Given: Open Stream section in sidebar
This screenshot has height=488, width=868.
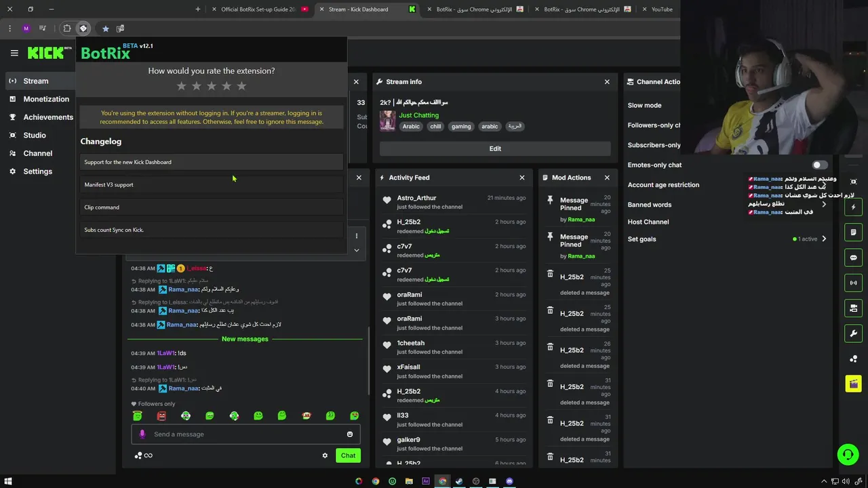Looking at the screenshot, I should point(36,81).
